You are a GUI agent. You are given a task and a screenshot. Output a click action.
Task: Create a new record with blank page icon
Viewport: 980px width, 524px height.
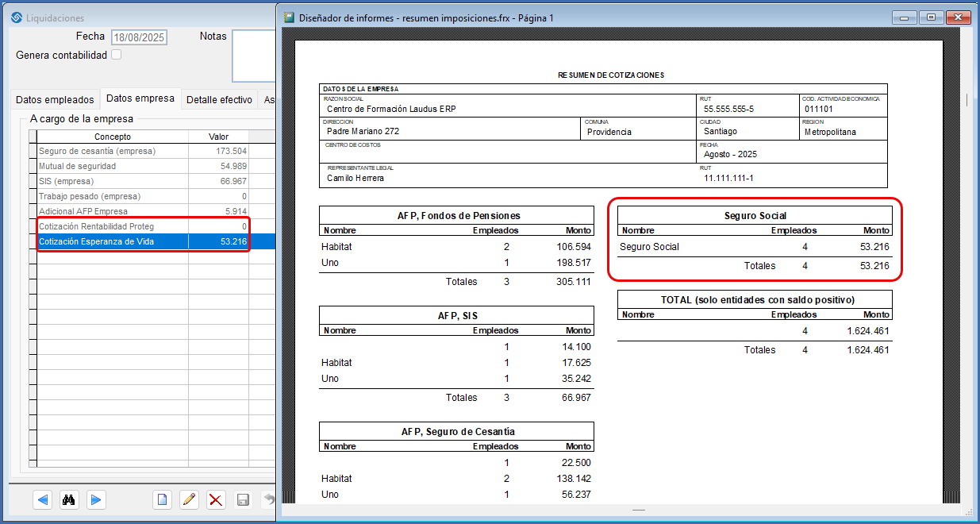[162, 499]
